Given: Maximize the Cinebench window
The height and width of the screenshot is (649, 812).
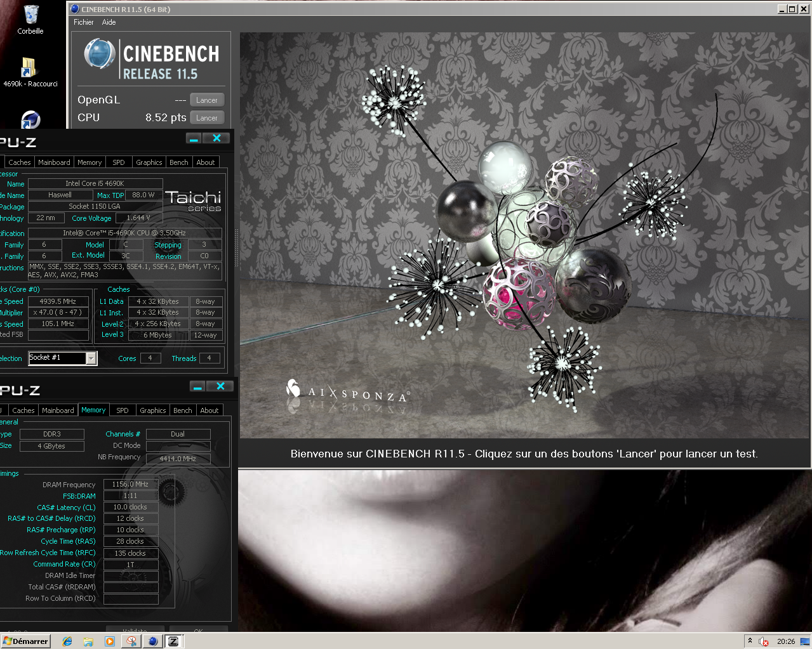Looking at the screenshot, I should [792, 9].
